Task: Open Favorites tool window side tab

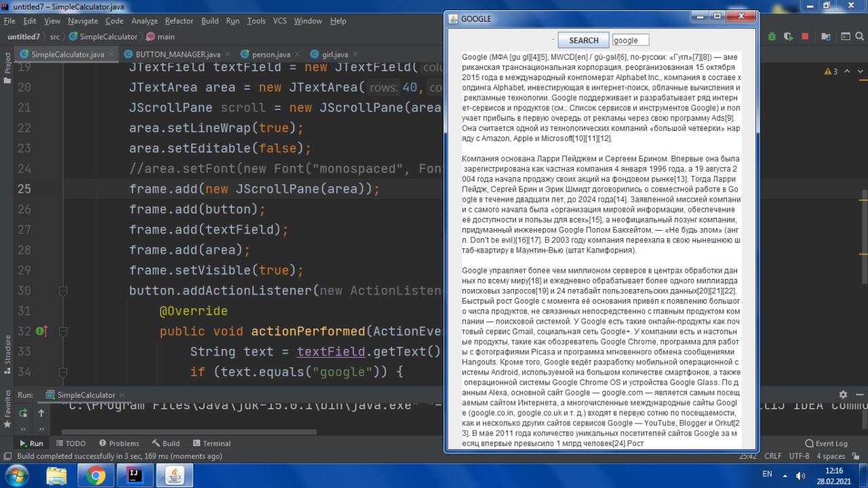Action: (7, 408)
